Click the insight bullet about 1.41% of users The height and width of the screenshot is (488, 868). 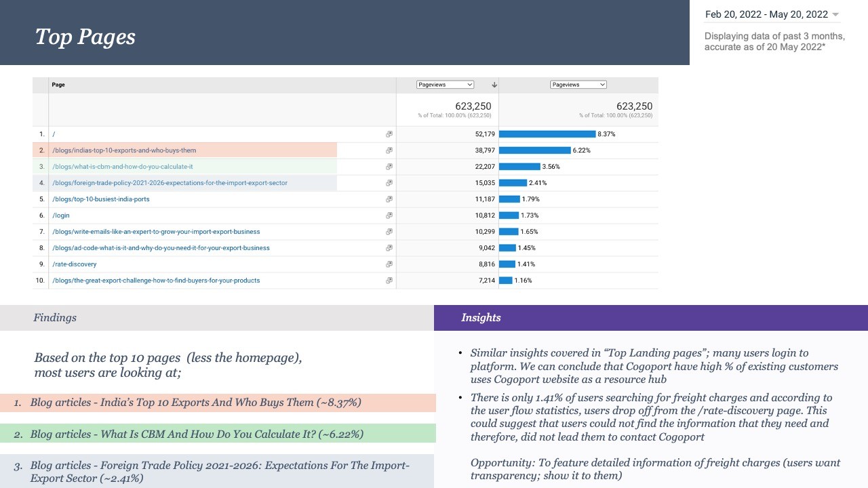coord(651,417)
